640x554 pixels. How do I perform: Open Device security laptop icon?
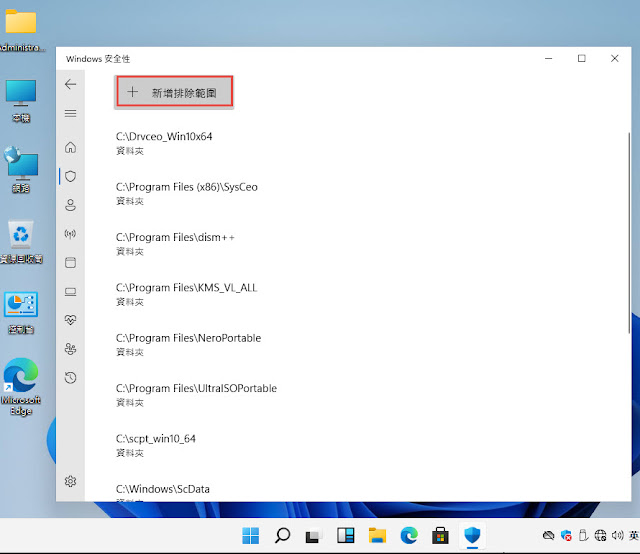[71, 291]
